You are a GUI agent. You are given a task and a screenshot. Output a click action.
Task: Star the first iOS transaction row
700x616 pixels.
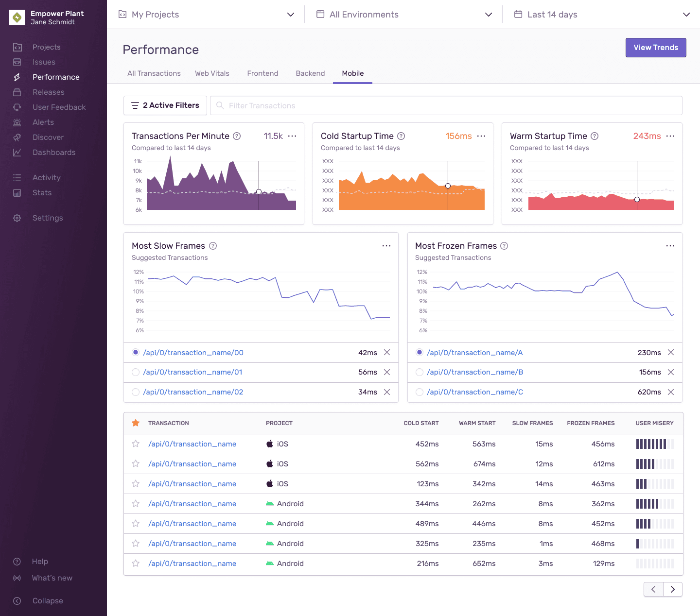coord(135,444)
